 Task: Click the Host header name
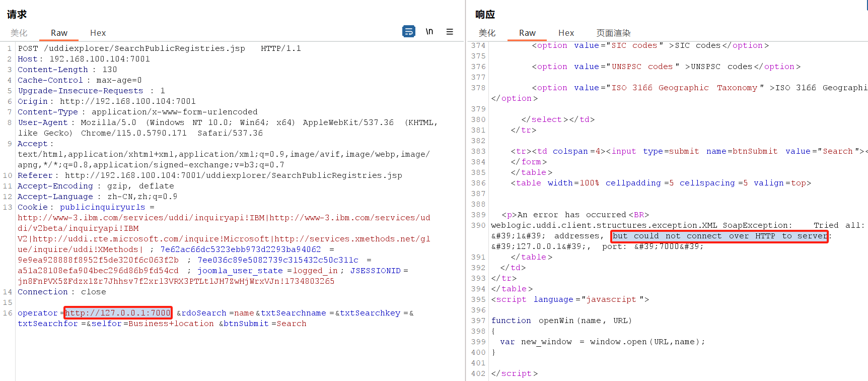28,59
